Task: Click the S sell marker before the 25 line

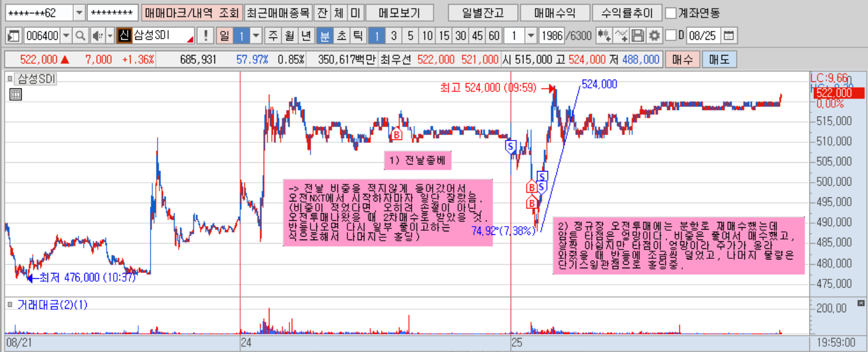Action: [510, 146]
